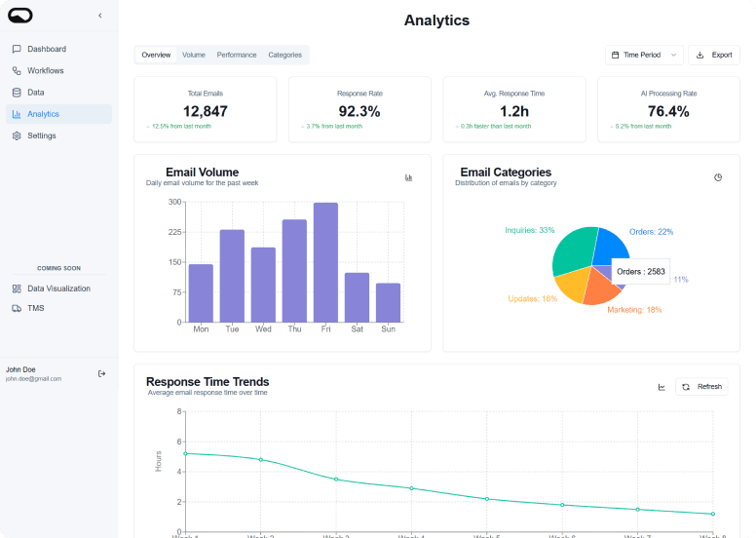Click the John Doe user name
Image resolution: width=756 pixels, height=538 pixels.
point(20,369)
